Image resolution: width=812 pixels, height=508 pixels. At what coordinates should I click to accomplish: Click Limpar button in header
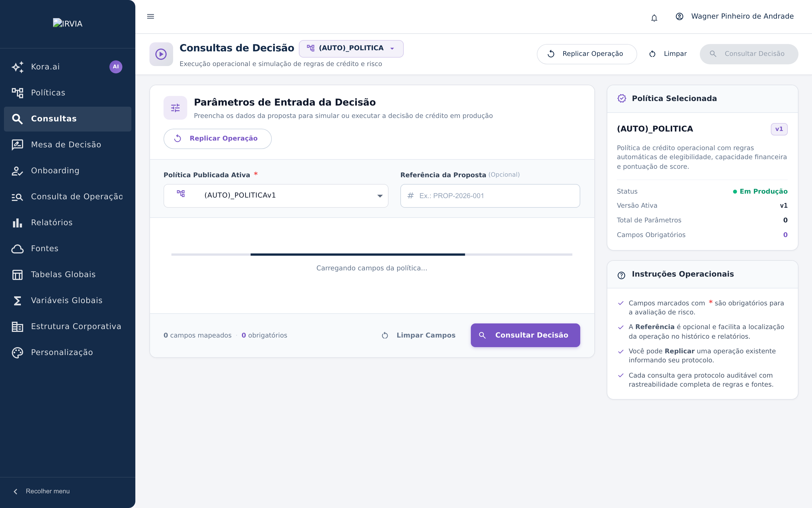point(668,54)
